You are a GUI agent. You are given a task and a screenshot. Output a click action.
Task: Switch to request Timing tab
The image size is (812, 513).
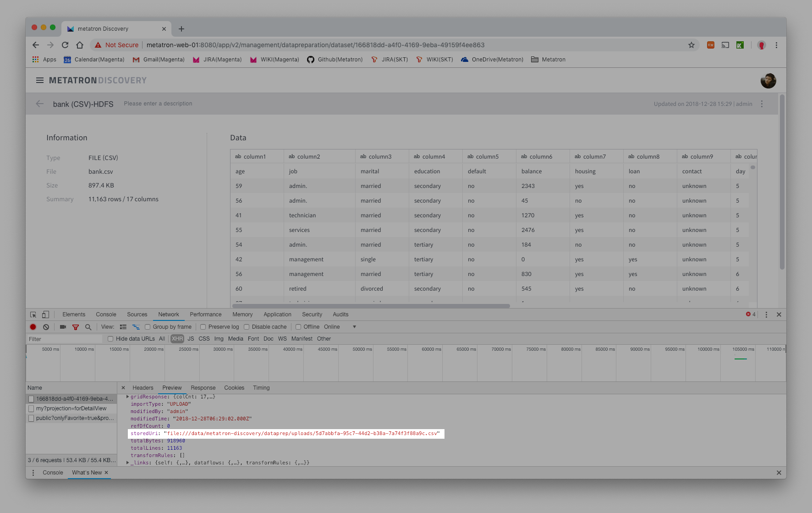[261, 388]
